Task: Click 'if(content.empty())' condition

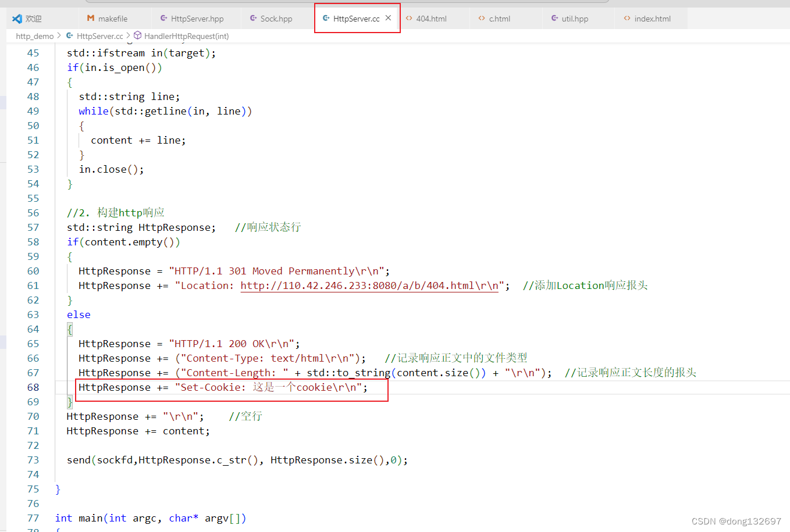Action: [123, 242]
